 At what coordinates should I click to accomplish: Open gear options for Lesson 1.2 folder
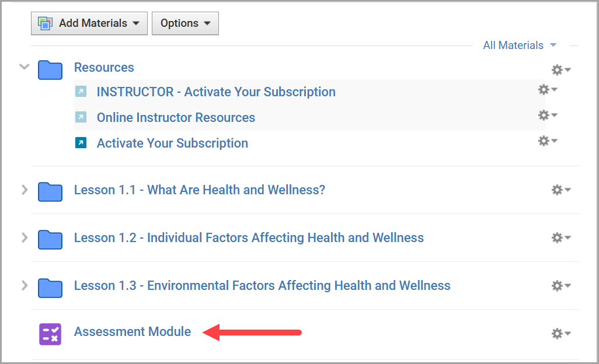(x=561, y=238)
